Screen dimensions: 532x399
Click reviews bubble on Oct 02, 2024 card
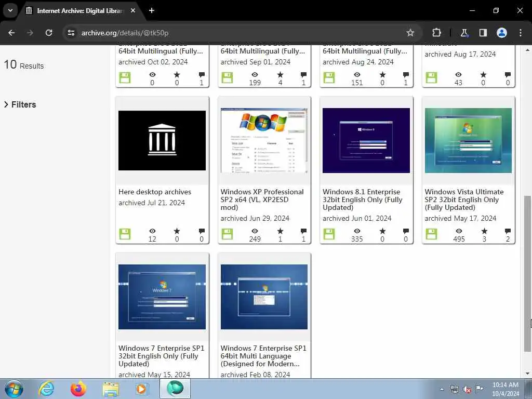[x=202, y=75]
